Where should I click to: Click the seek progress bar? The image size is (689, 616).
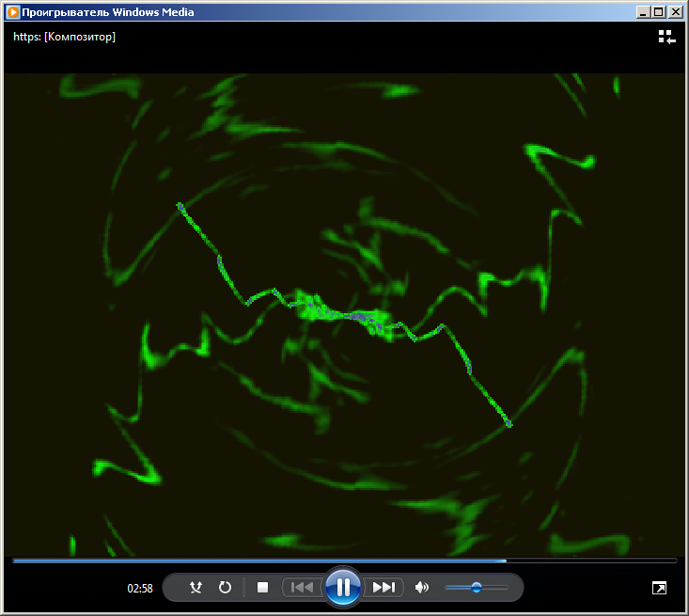point(344,561)
